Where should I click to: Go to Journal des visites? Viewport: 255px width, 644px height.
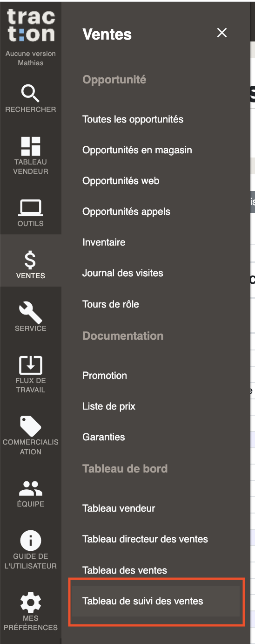coord(123,273)
